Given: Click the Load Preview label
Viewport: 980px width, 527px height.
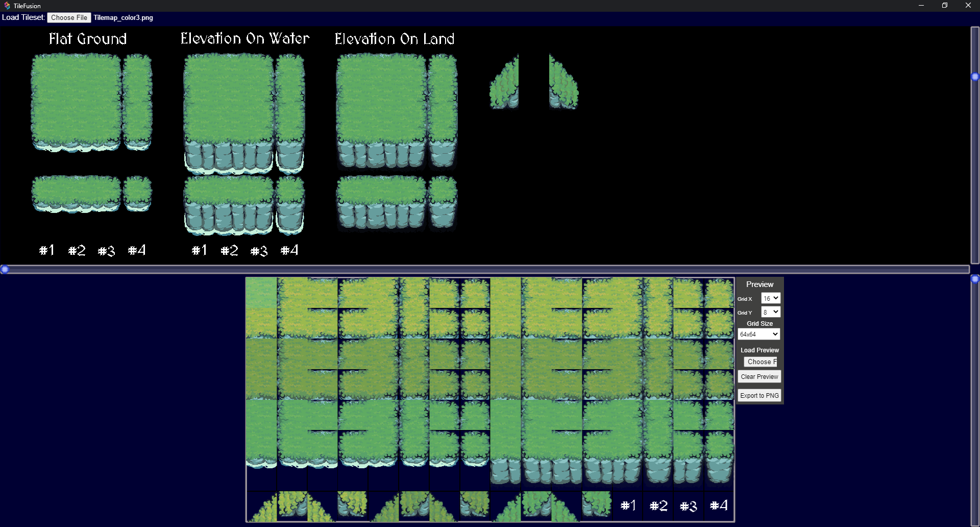Looking at the screenshot, I should point(759,350).
